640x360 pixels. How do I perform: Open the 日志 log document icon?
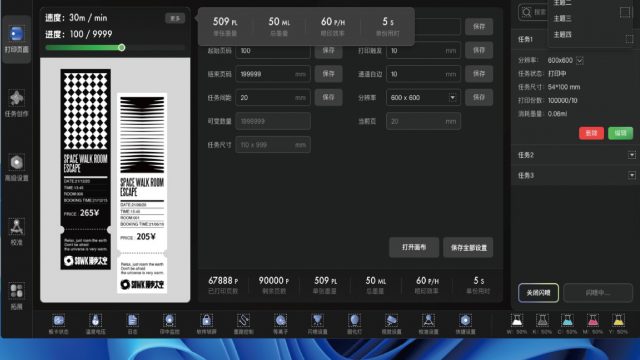pos(133,324)
